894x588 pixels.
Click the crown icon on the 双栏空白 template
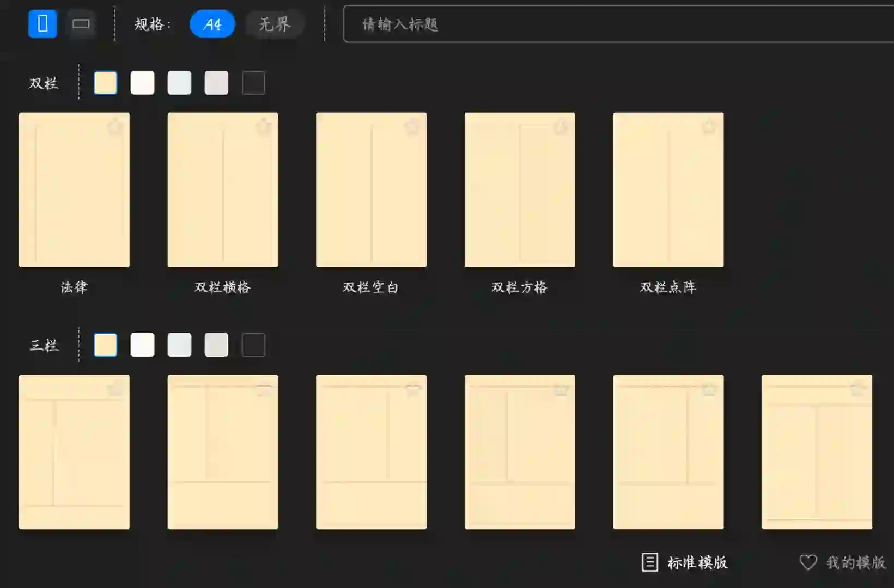click(412, 126)
